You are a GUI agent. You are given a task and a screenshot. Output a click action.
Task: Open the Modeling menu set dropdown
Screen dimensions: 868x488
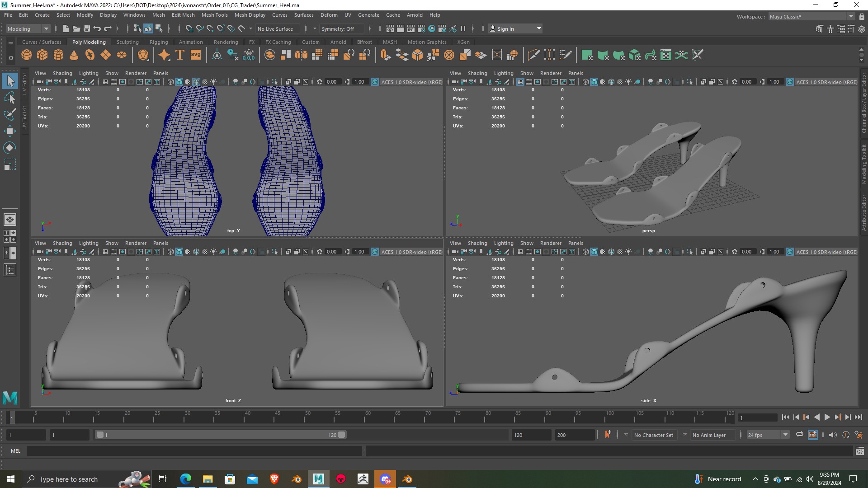[28, 28]
